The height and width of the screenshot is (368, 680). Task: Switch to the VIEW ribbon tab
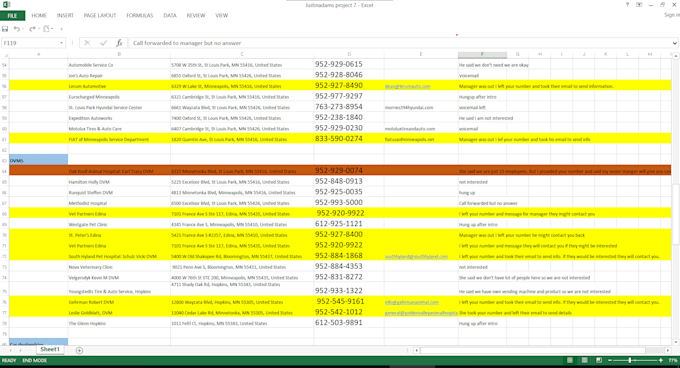222,16
